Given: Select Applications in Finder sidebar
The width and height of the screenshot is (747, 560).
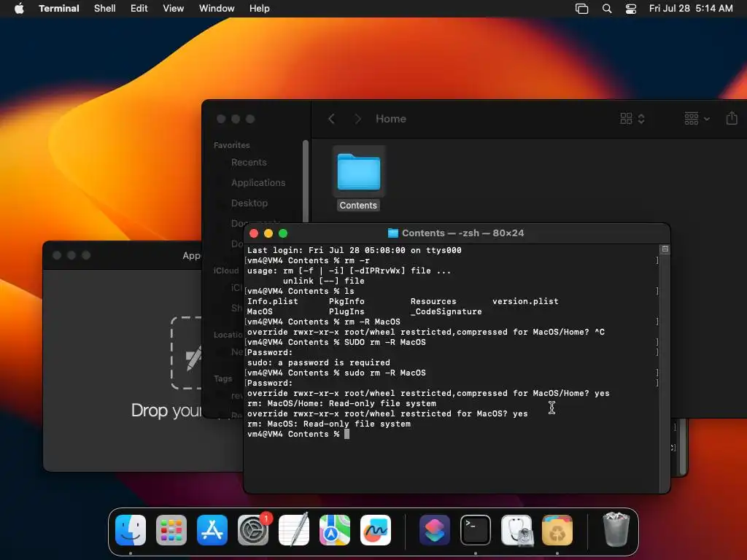Looking at the screenshot, I should [x=258, y=183].
